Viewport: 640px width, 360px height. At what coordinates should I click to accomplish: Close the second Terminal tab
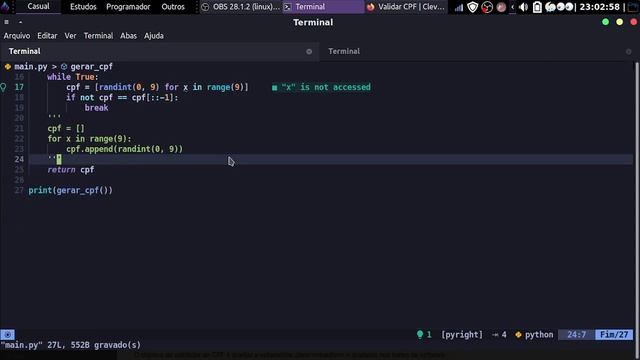(629, 51)
